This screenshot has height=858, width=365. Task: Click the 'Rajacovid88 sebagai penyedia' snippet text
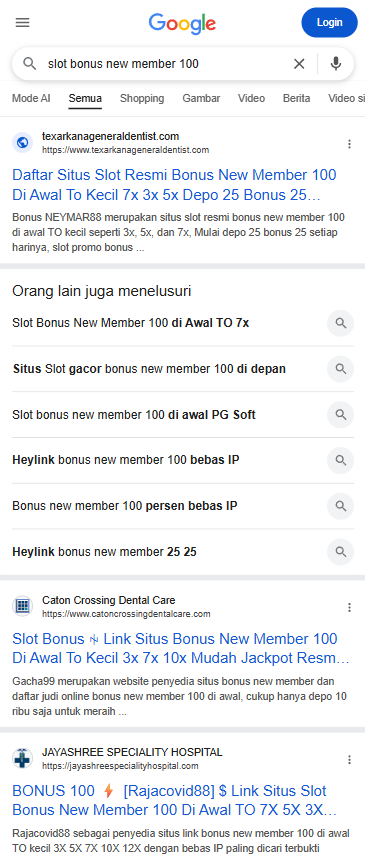tap(181, 840)
